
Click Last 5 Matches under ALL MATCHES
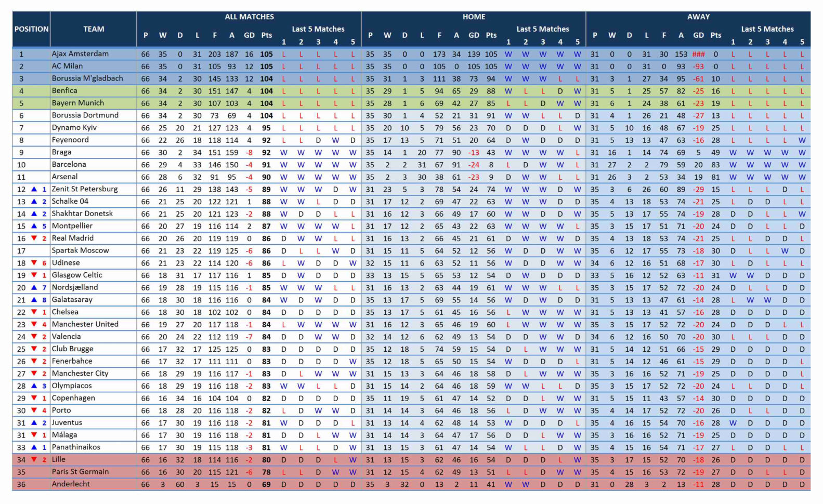pos(318,29)
